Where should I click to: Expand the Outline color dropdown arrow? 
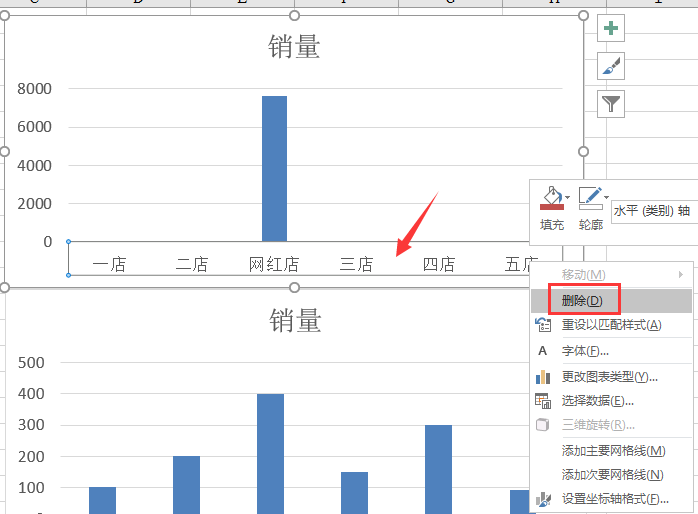[606, 197]
